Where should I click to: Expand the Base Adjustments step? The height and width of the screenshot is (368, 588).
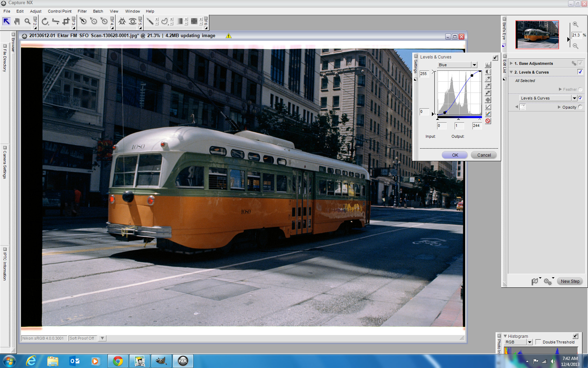511,63
